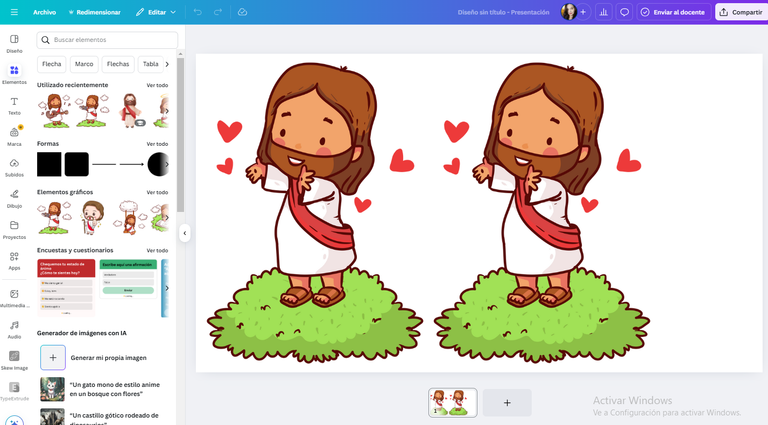Select the 'gato mono de estilo anime' prompt
The image size is (768, 425).
[x=100, y=389]
